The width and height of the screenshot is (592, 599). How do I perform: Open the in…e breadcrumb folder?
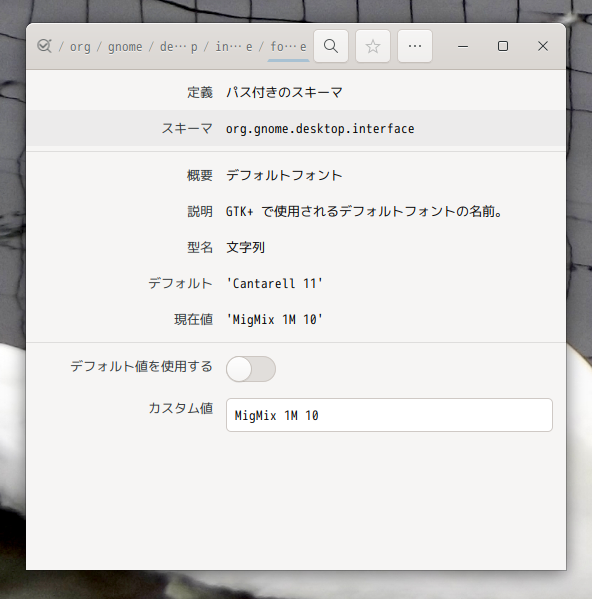click(x=234, y=47)
